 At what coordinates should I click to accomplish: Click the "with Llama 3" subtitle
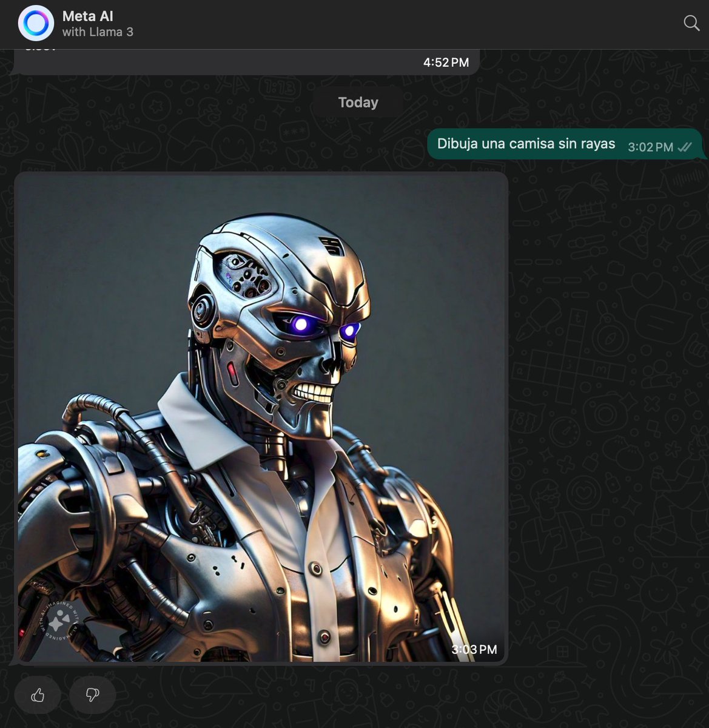pos(98,32)
